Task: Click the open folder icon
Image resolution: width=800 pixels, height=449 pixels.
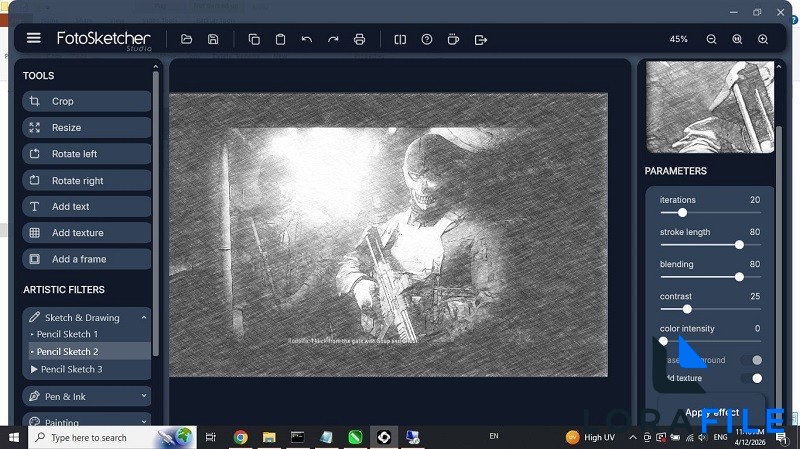Action: (186, 39)
